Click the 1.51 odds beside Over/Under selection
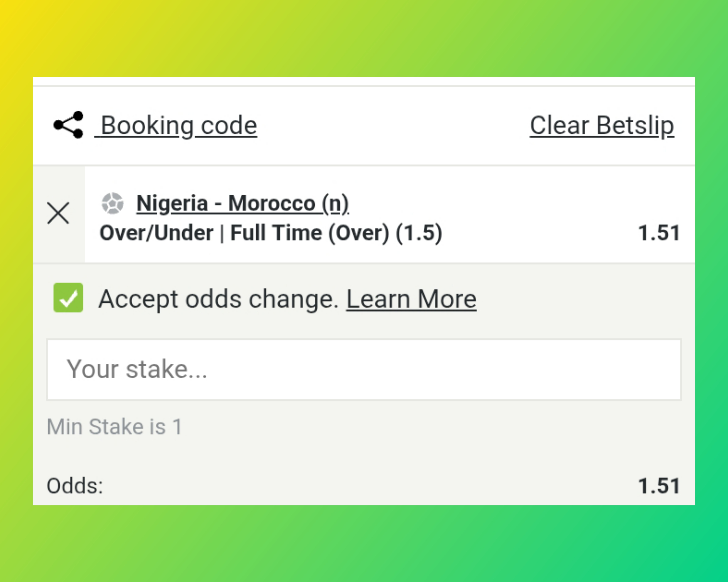The image size is (728, 582). [659, 233]
